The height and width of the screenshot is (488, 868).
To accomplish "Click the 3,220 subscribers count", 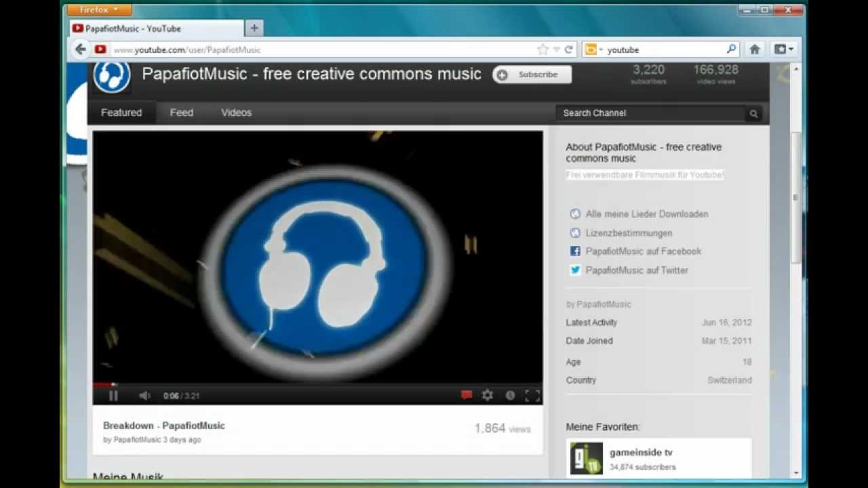I will [648, 74].
